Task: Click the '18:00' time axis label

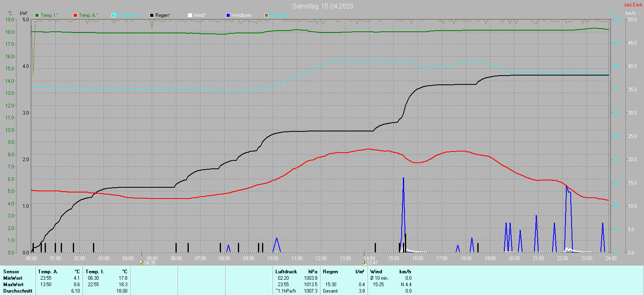Action: pos(466,258)
